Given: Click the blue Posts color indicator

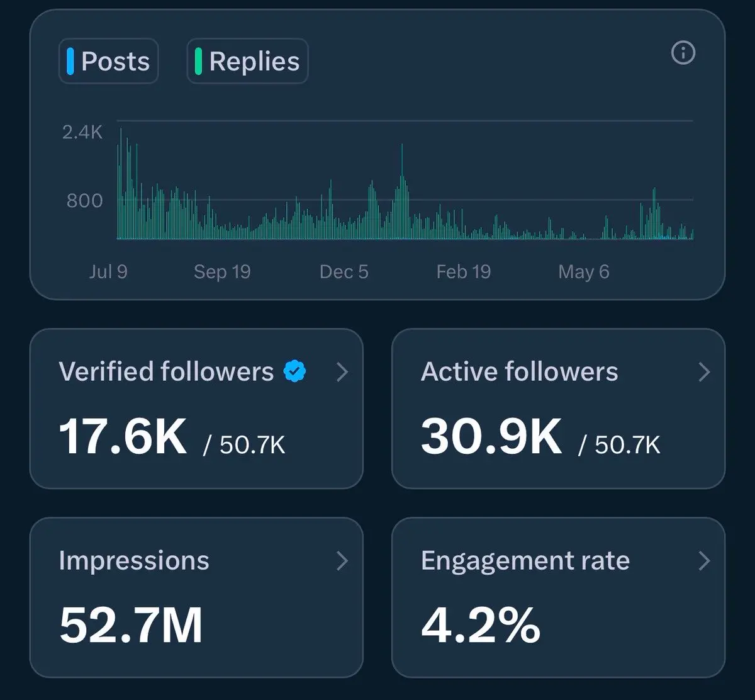Looking at the screenshot, I should [70, 61].
